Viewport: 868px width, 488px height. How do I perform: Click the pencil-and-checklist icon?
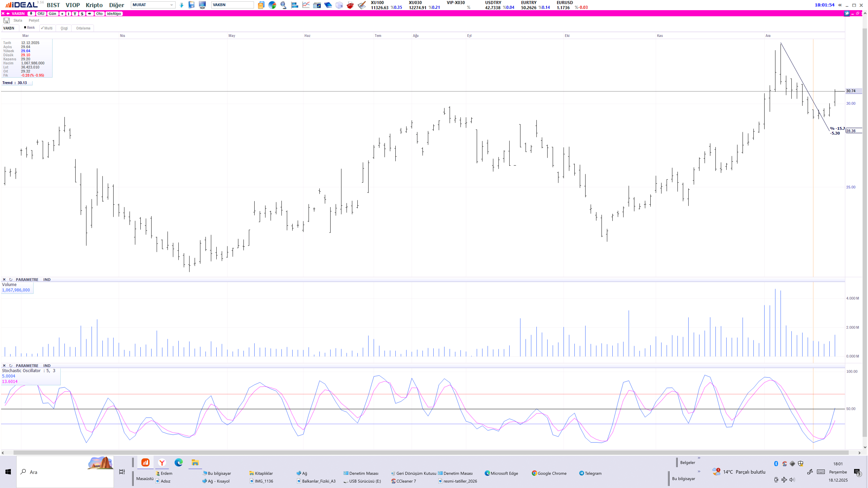[x=362, y=5]
